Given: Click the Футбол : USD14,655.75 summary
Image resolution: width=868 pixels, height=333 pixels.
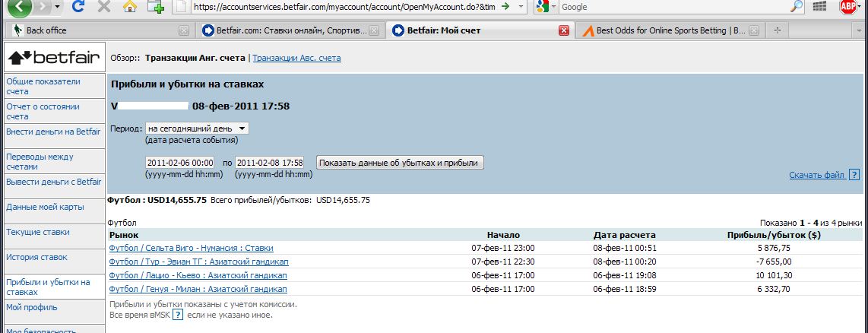Looking at the screenshot, I should pos(157,200).
